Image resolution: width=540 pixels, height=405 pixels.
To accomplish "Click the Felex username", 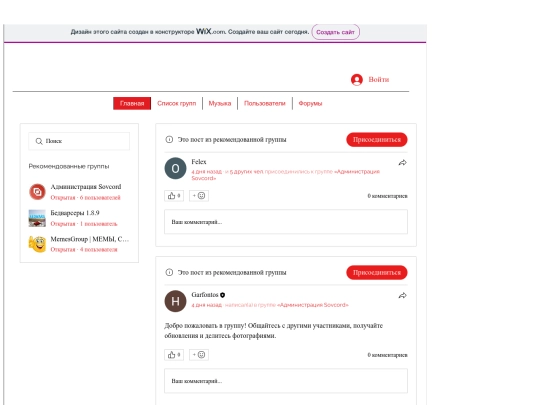I will 199,162.
